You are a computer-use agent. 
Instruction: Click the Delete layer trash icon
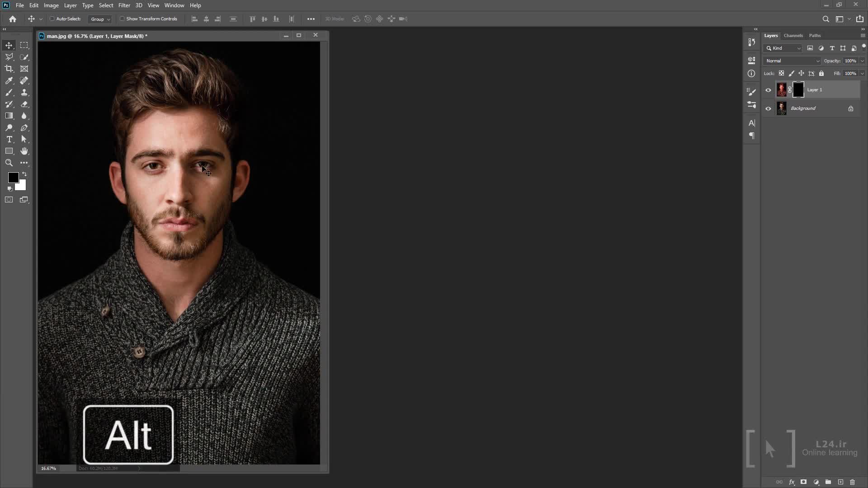point(852,482)
